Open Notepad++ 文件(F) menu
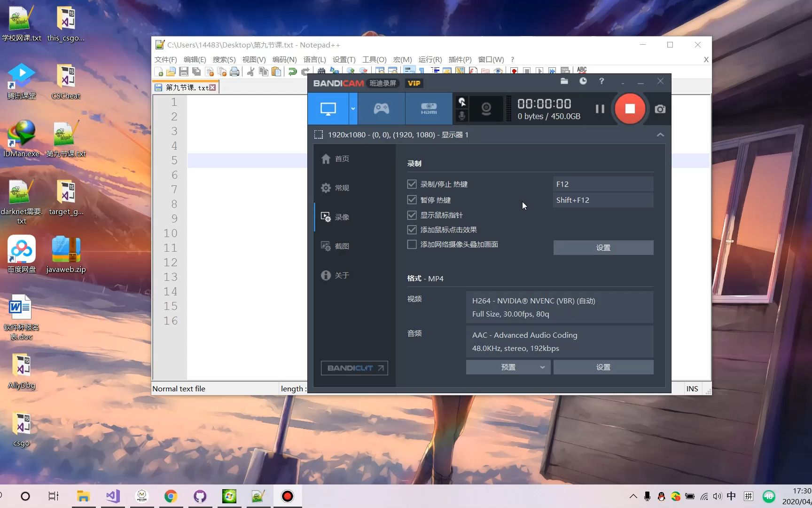Viewport: 812px width, 508px height. pyautogui.click(x=165, y=59)
